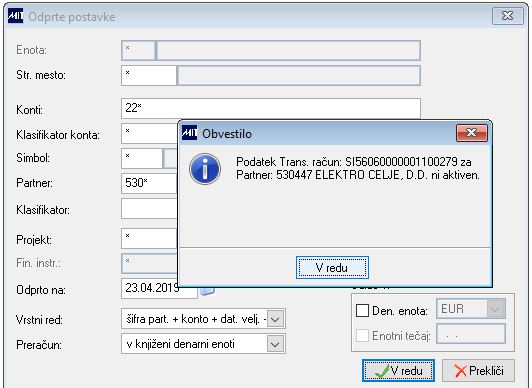Click the Klasifikator konta field
532x388 pixels.
(149, 134)
